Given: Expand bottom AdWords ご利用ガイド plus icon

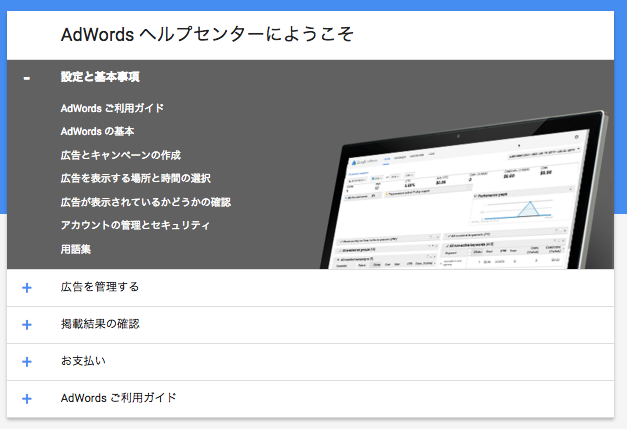Looking at the screenshot, I should (x=27, y=399).
